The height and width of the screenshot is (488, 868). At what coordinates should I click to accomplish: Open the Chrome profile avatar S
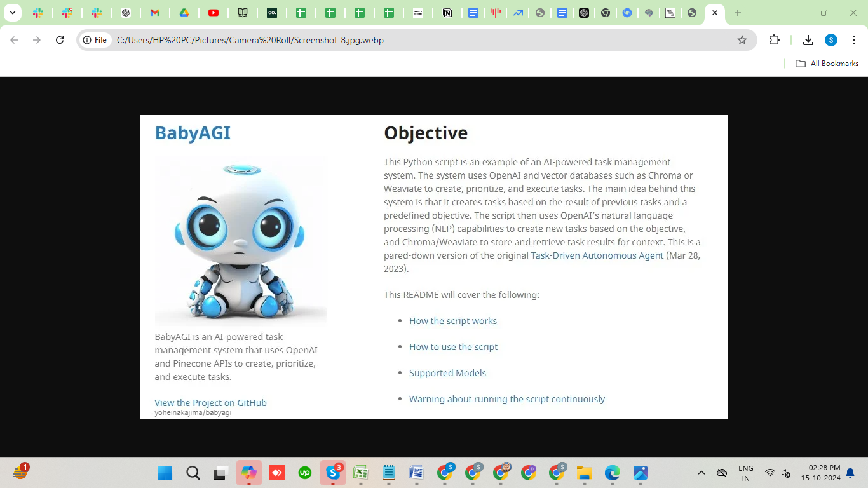[831, 40]
